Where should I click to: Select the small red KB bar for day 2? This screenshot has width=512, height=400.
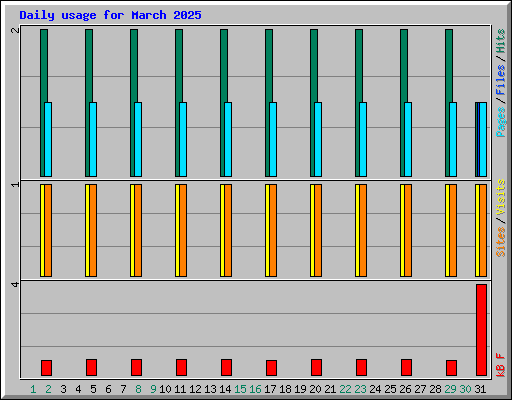pos(46,368)
